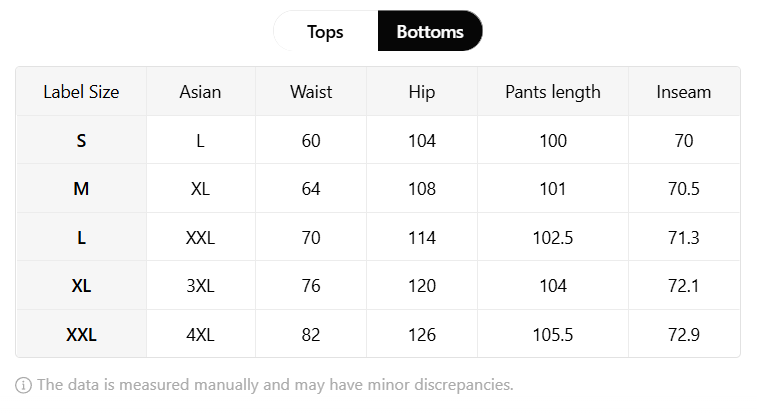Select the S label size row
The height and width of the screenshot is (413, 757).
coord(378,140)
